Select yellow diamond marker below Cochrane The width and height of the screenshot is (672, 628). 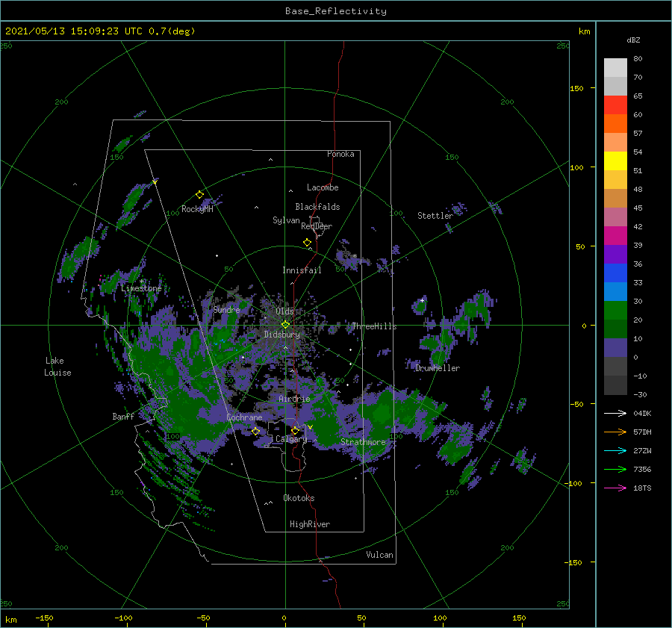click(256, 431)
